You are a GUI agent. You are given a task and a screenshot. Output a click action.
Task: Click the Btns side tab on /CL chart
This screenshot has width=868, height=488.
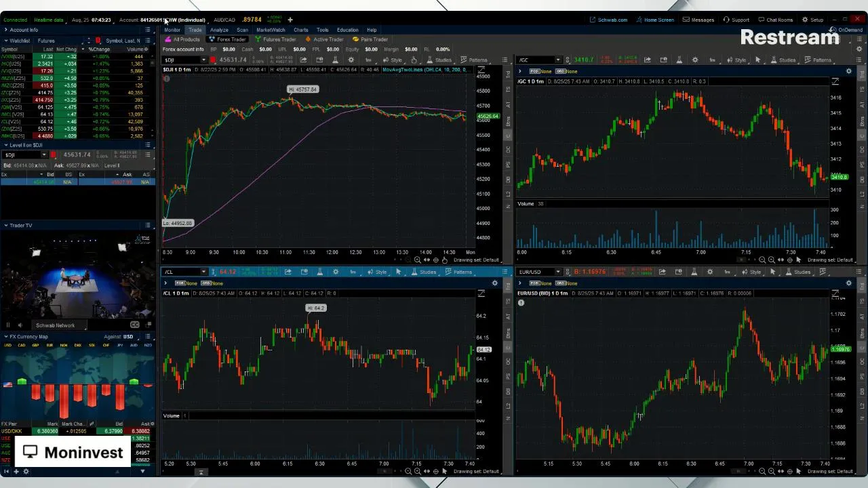509,333
